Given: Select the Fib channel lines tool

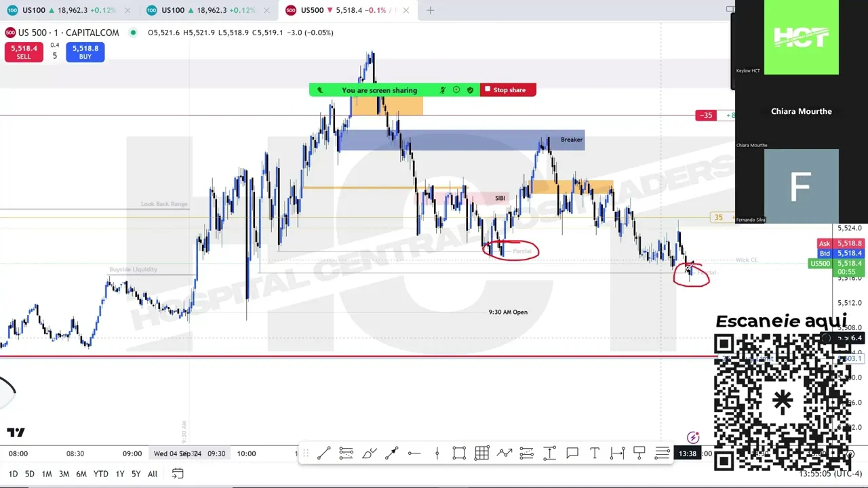Looking at the screenshot, I should 527,453.
